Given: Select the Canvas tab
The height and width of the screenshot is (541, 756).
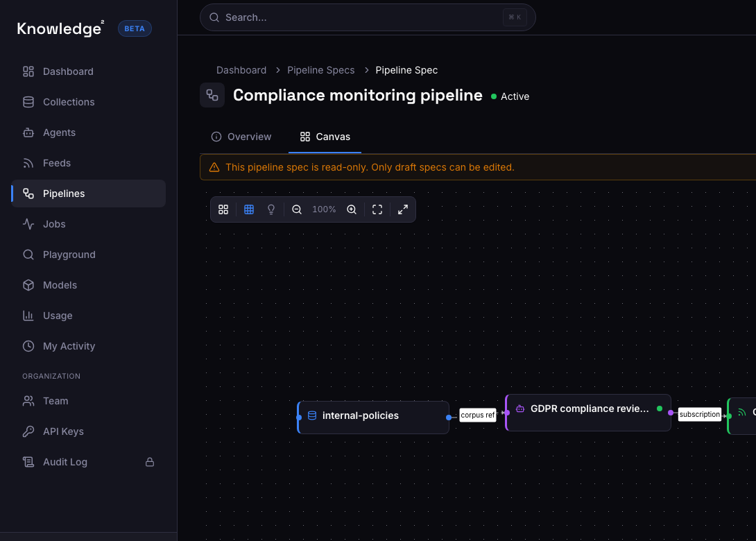Looking at the screenshot, I should click(325, 137).
